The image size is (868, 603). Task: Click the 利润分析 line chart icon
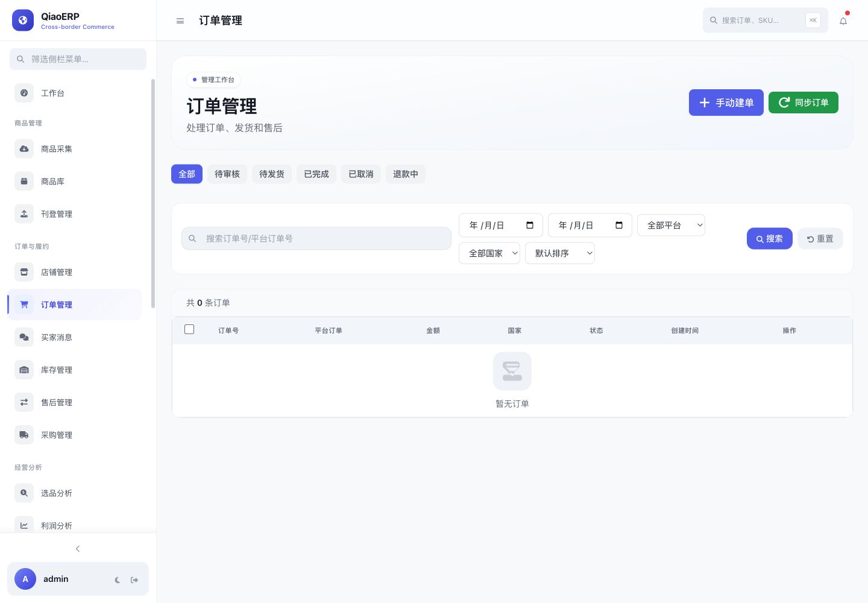[24, 525]
